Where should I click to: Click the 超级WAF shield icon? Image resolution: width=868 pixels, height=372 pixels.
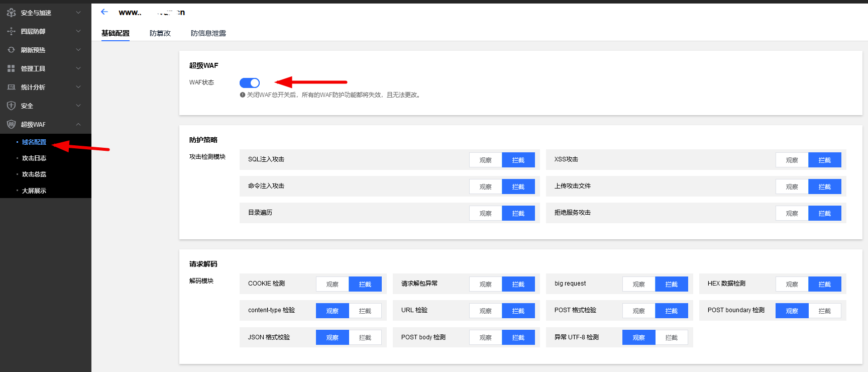pos(11,124)
